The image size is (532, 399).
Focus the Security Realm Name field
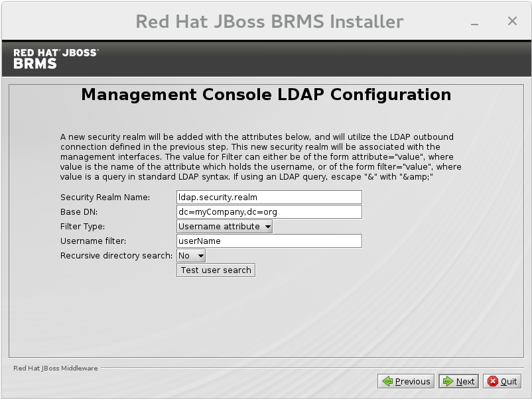pyautogui.click(x=269, y=198)
